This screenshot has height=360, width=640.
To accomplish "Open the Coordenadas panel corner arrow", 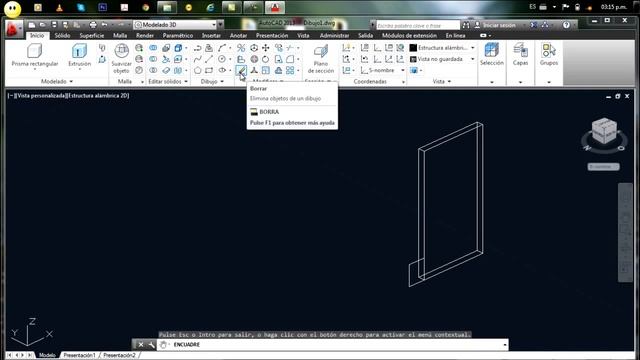I will pos(403,82).
